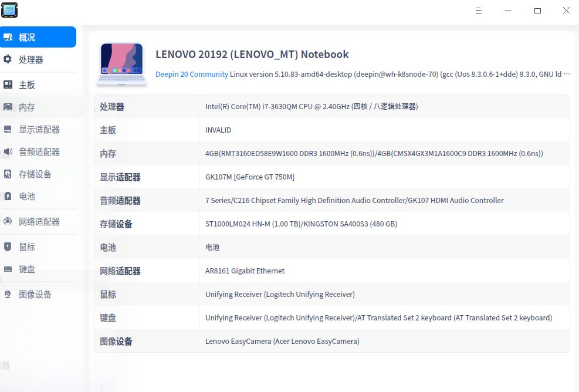The height and width of the screenshot is (392, 579).
Task: Click the 电池 value cell in the table
Action: tap(212, 247)
